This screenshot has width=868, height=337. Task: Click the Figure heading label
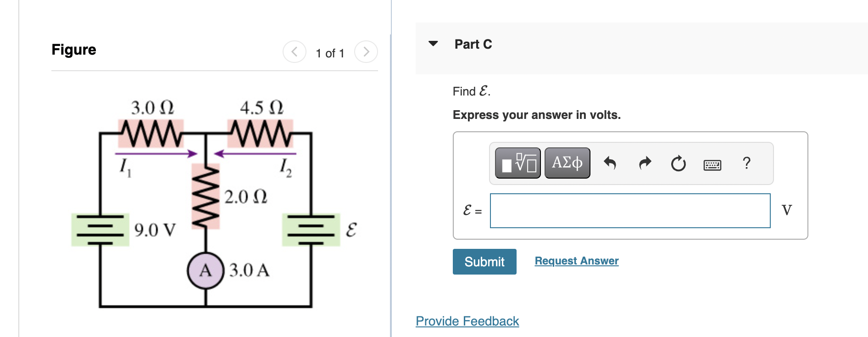click(x=73, y=50)
